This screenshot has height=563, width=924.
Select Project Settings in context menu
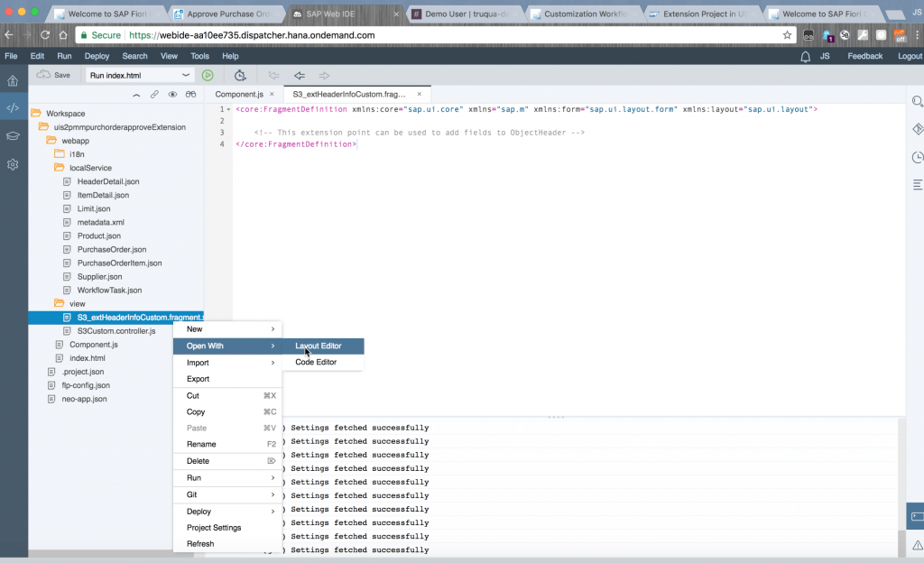pyautogui.click(x=227, y=528)
